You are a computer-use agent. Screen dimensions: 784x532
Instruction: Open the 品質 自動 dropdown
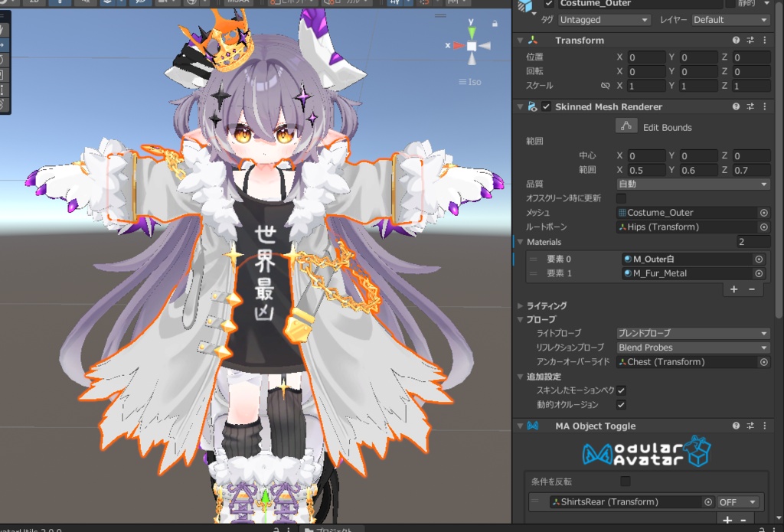693,184
